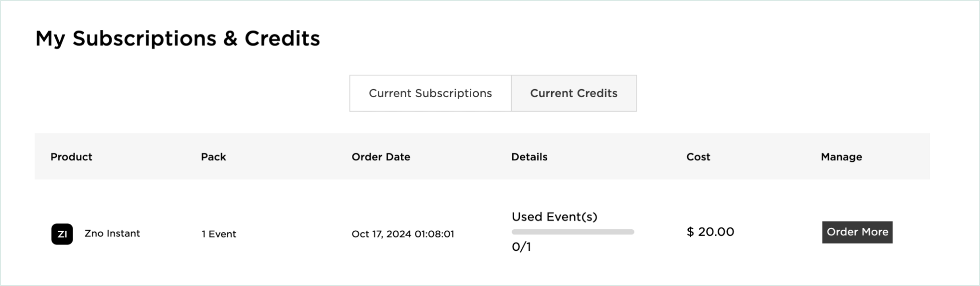Select the Current Credits tab
The width and height of the screenshot is (980, 286).
[x=574, y=93]
